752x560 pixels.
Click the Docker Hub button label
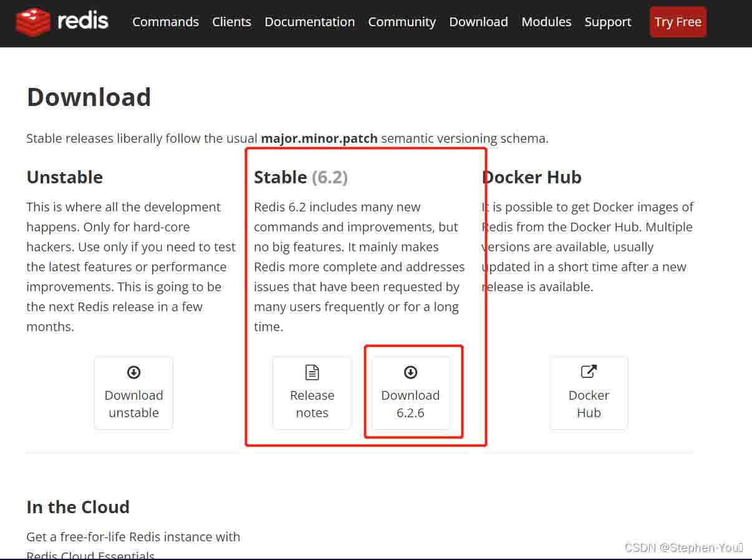(589, 404)
